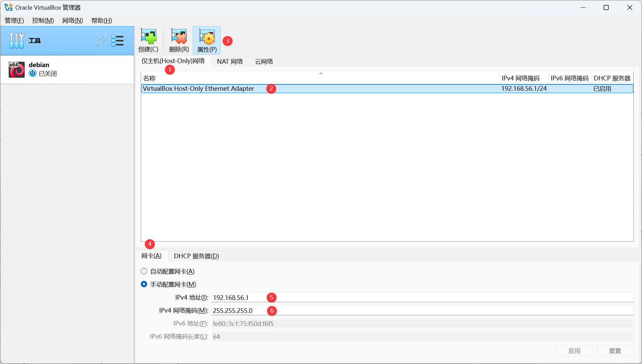Click the IPv4 地址 input field

pyautogui.click(x=422, y=297)
